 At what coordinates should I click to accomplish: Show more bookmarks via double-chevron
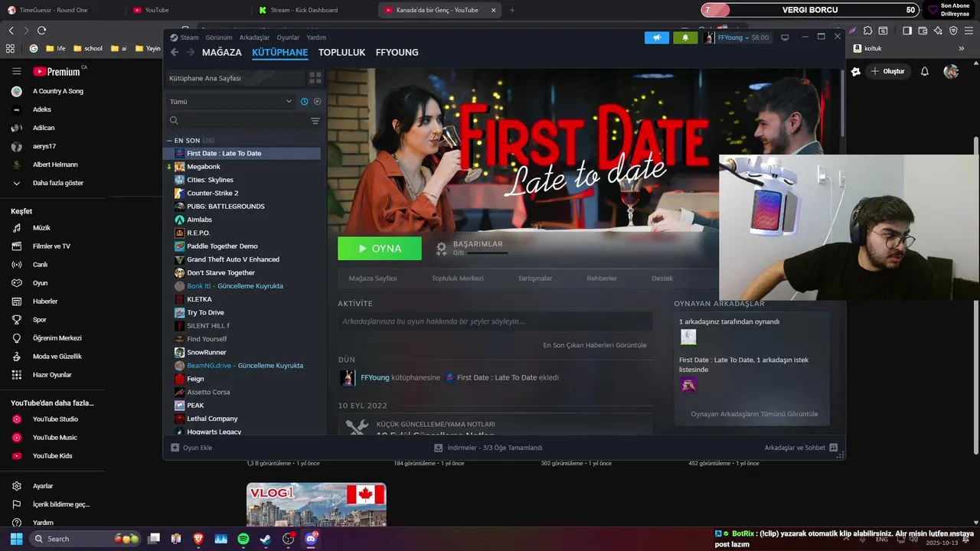click(962, 48)
